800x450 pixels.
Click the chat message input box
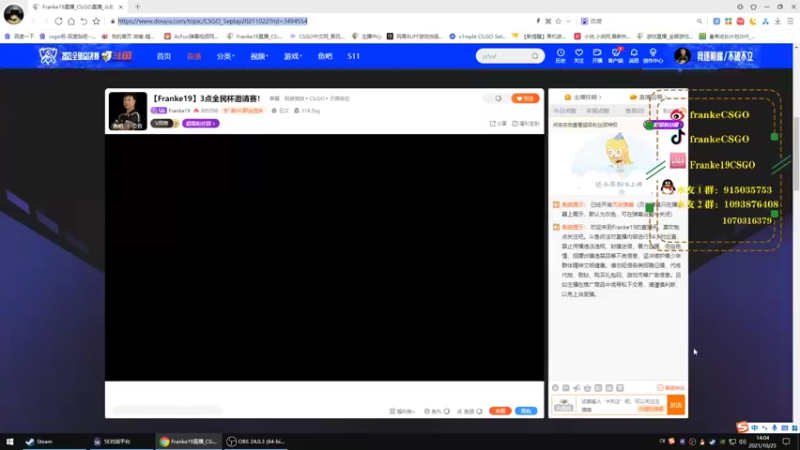(x=621, y=405)
